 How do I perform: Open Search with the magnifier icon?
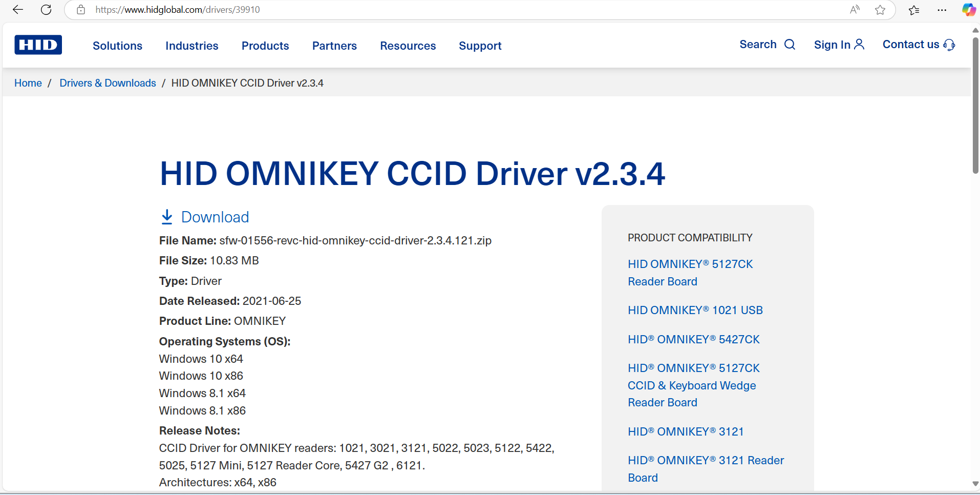790,45
